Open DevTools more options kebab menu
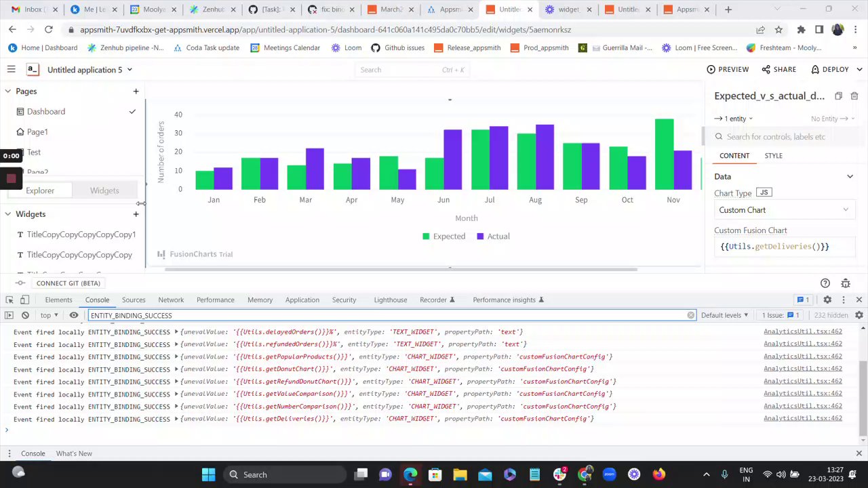 point(844,300)
